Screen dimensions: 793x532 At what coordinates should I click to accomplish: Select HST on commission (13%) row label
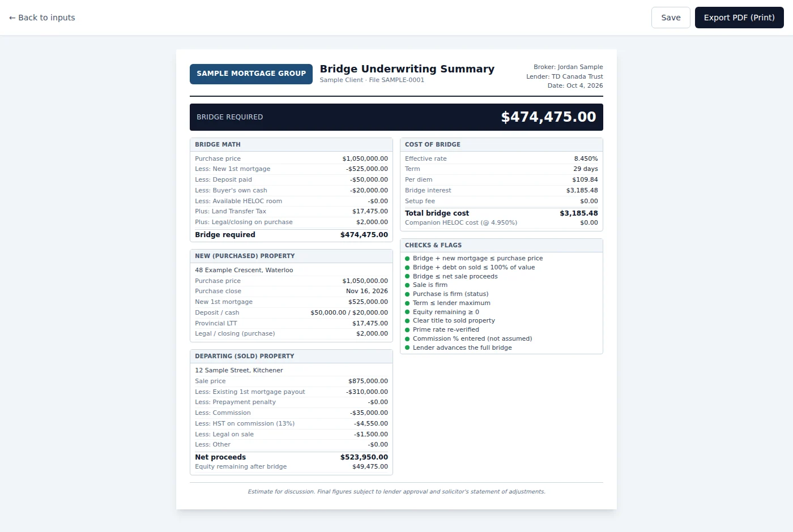[x=245, y=423]
